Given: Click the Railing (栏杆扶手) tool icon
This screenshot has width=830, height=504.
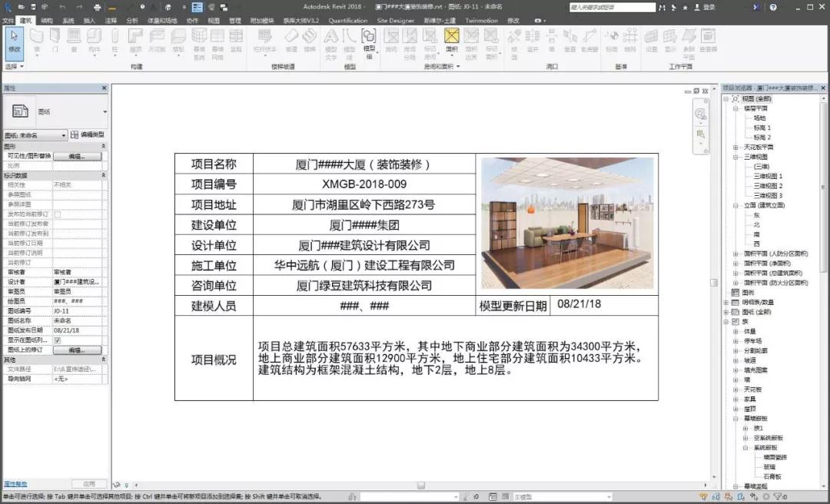Looking at the screenshot, I should coord(264,37).
